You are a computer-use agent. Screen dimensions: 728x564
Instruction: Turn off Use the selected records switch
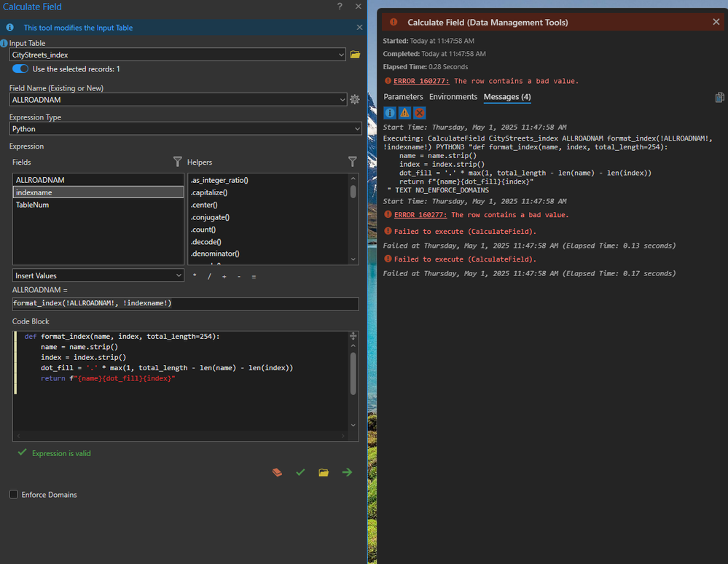pyautogui.click(x=20, y=69)
